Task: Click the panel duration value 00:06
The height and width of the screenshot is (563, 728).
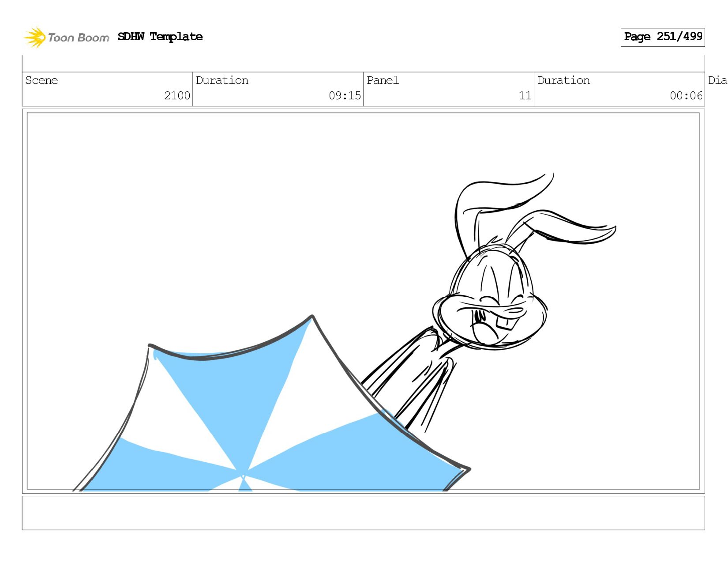Action: [686, 96]
